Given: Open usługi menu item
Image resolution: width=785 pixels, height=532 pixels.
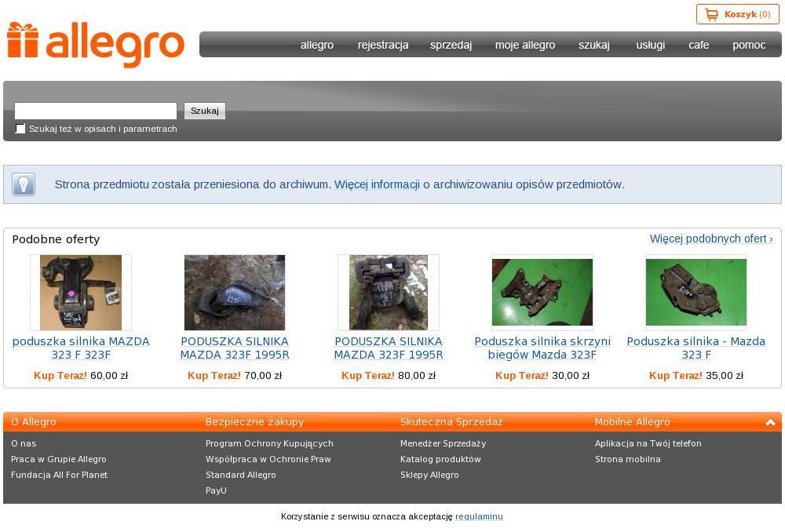Looking at the screenshot, I should [x=650, y=45].
